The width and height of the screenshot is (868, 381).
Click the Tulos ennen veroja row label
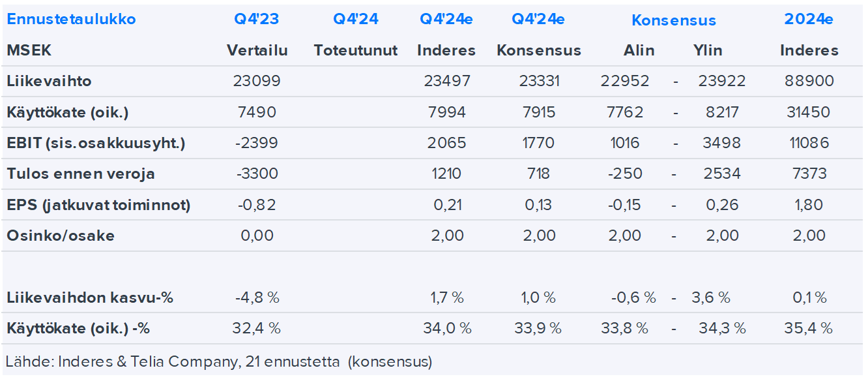tap(81, 174)
